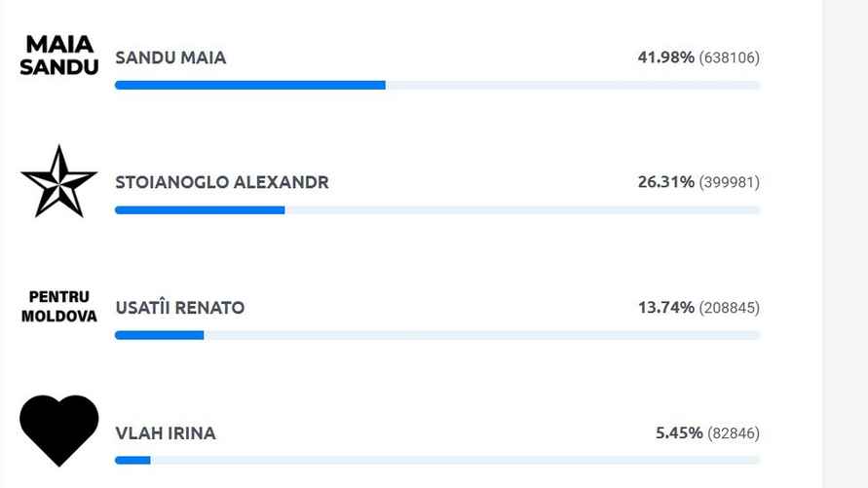The width and height of the screenshot is (868, 488).
Task: Click Sandu Maia's blue progress bar
Action: [249, 86]
